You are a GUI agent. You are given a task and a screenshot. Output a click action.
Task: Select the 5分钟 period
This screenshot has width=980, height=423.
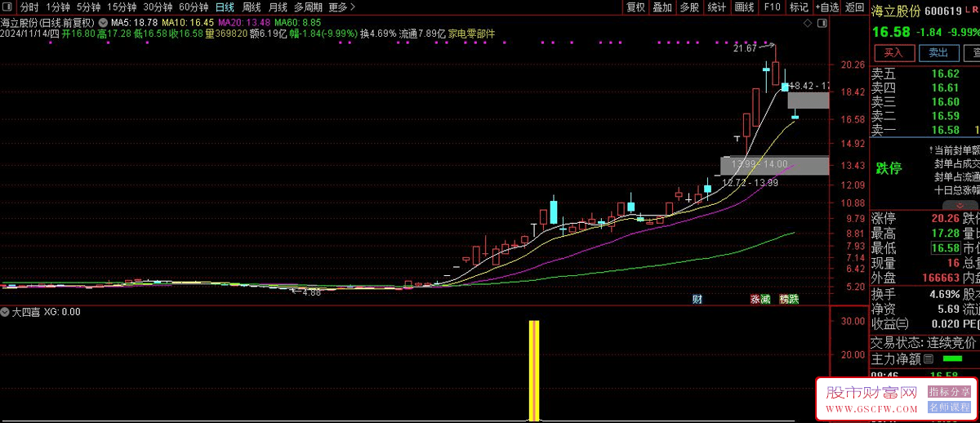89,7
